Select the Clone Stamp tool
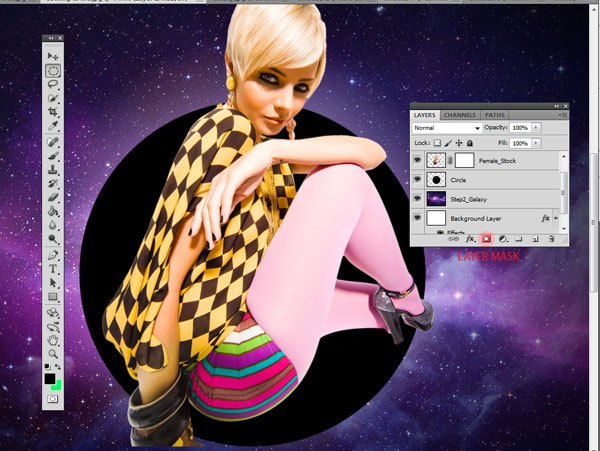600x451 pixels. point(53,169)
